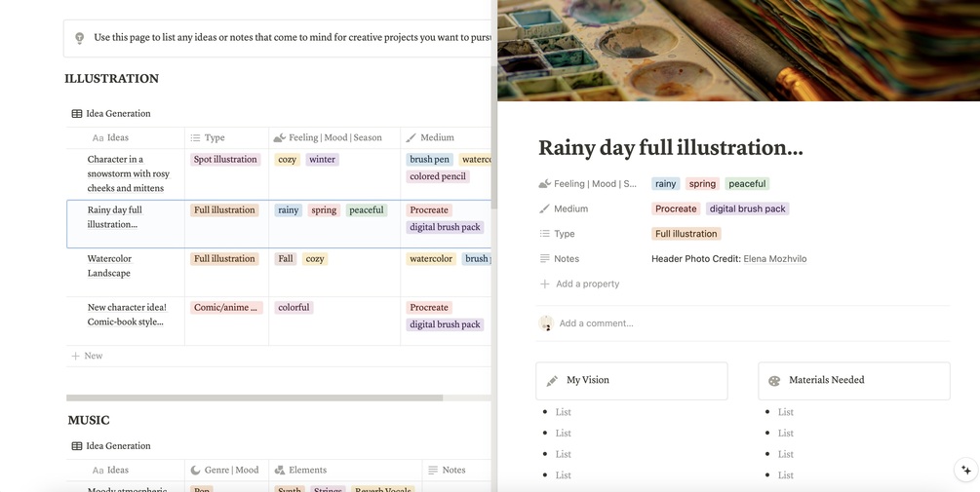
Task: Click the MUSIC section heading
Action: click(x=89, y=420)
